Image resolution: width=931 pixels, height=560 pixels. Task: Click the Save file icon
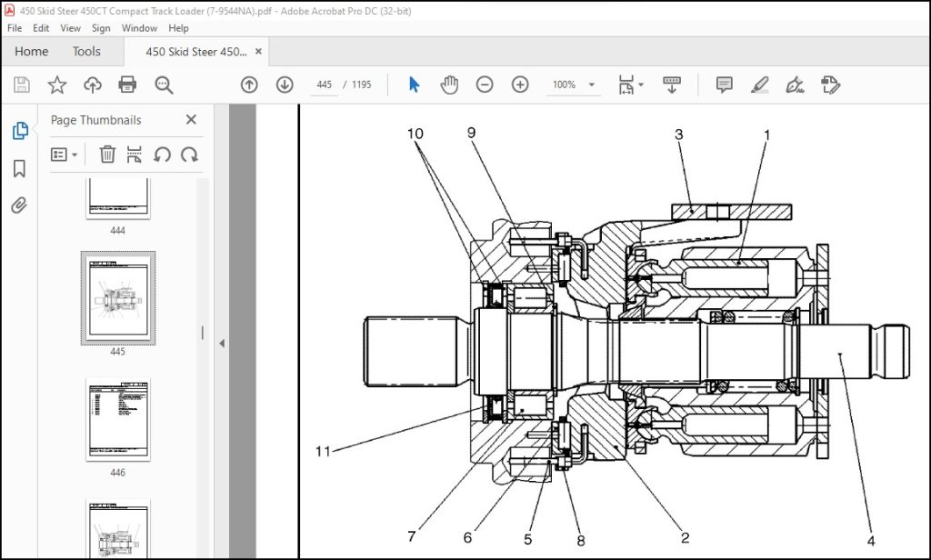pyautogui.click(x=22, y=85)
